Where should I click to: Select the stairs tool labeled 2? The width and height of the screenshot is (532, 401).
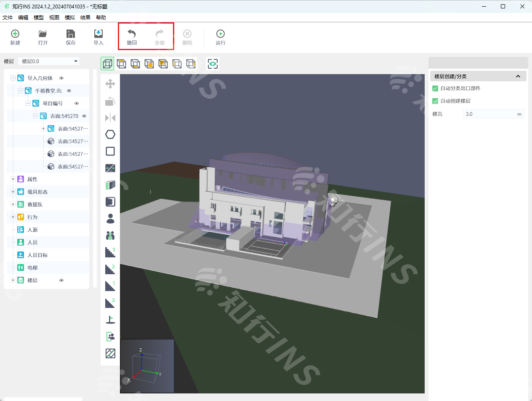(x=110, y=269)
